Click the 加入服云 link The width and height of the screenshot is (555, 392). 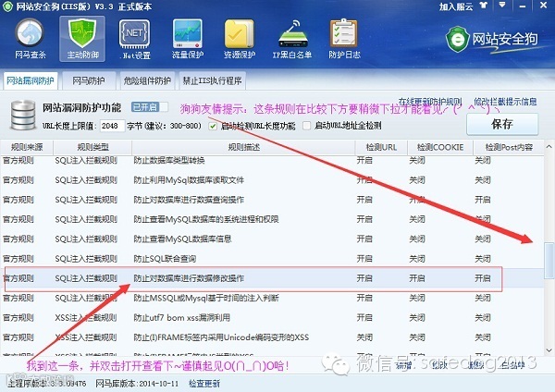(x=456, y=6)
